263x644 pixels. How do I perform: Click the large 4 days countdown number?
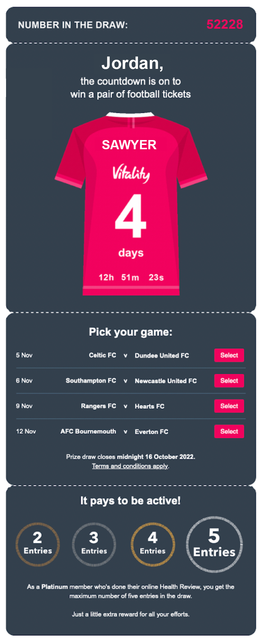pos(131,216)
